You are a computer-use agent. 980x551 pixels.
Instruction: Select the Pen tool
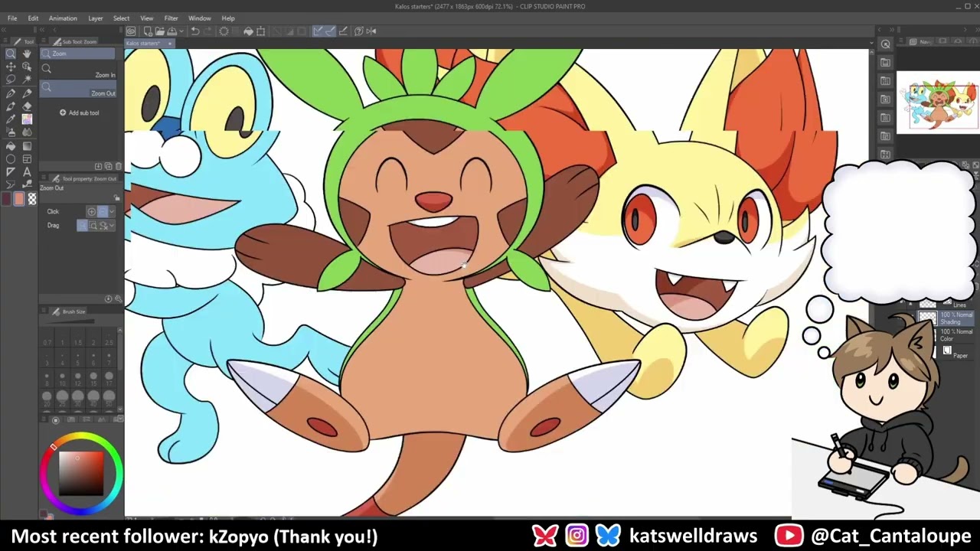11,93
